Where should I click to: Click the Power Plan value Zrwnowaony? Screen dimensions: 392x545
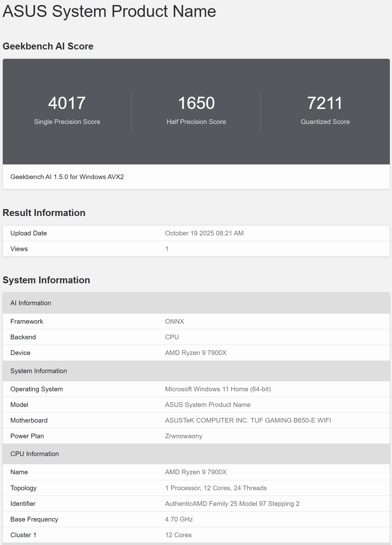[183, 436]
